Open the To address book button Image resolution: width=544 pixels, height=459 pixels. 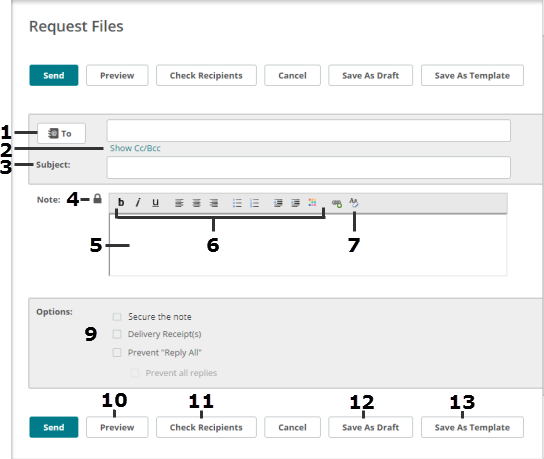(x=61, y=133)
